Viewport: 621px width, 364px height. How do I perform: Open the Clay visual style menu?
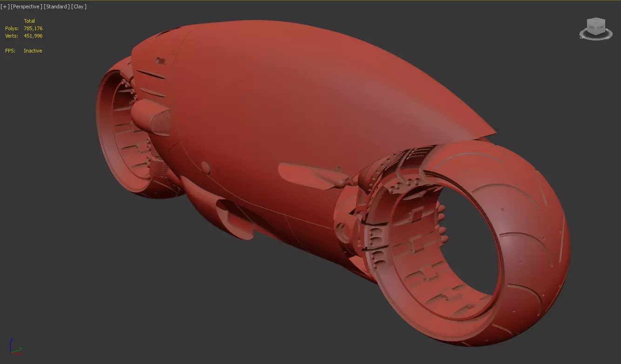click(x=79, y=7)
